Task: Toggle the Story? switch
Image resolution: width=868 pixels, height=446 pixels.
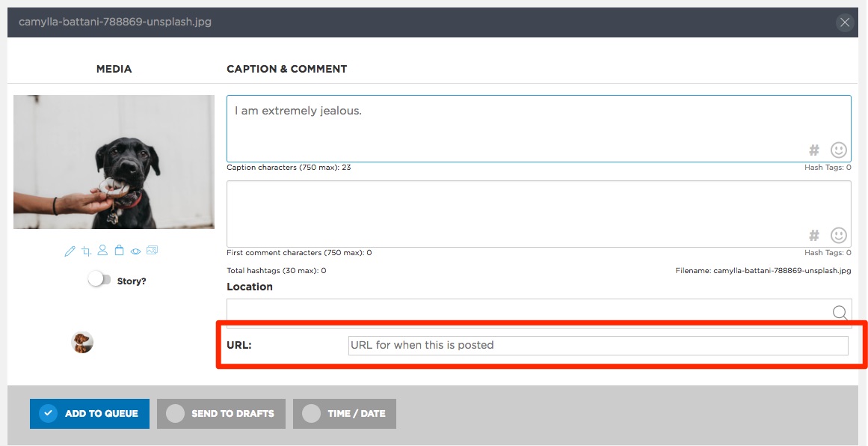Action: tap(99, 280)
